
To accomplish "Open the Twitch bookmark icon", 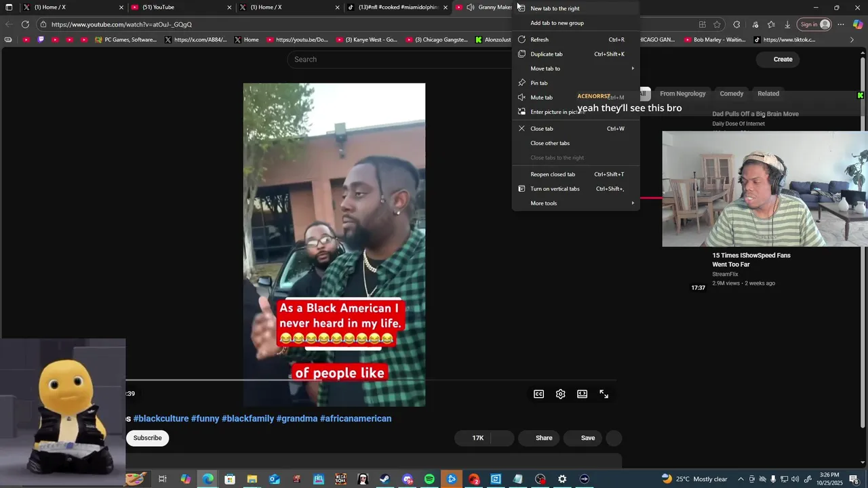I will (41, 40).
